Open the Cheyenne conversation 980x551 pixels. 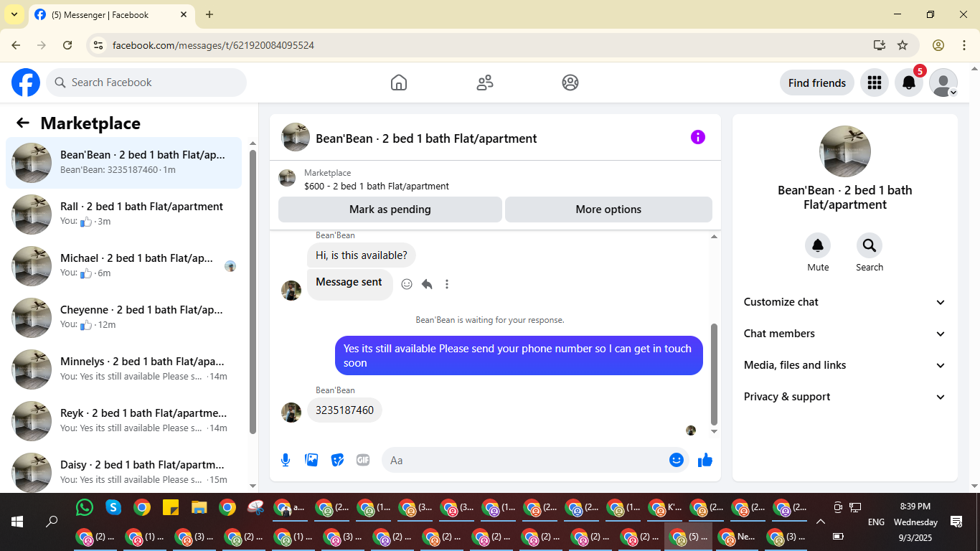[x=123, y=318]
